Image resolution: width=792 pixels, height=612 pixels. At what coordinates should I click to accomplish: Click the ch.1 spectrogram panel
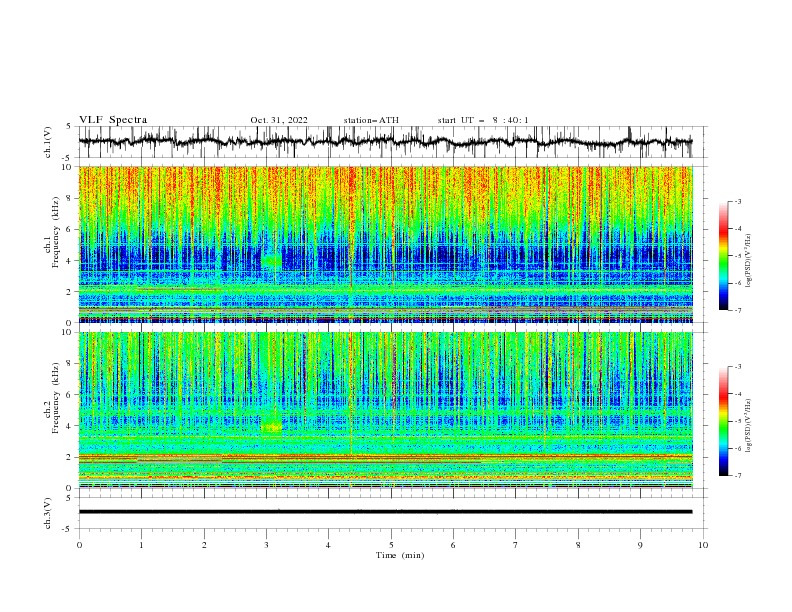[x=385, y=244]
